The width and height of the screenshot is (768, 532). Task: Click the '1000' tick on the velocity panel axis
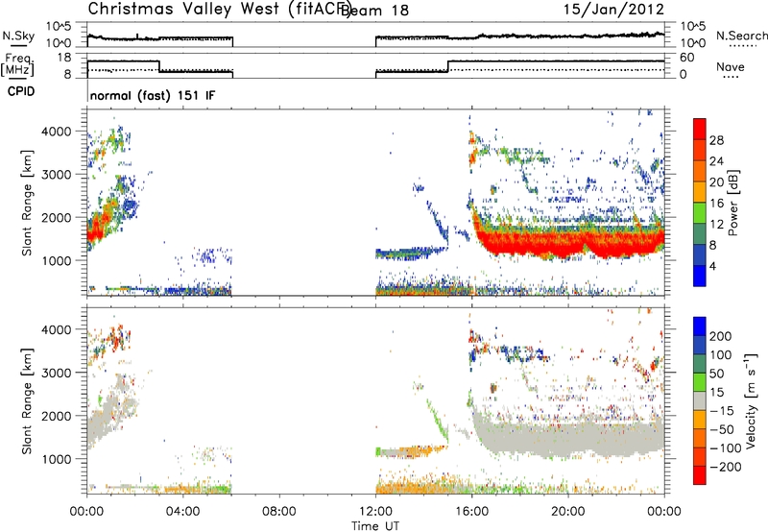[x=57, y=459]
